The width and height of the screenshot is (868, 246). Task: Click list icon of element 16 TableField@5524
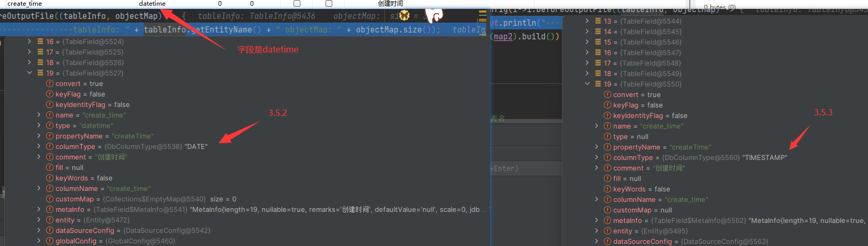pos(40,41)
